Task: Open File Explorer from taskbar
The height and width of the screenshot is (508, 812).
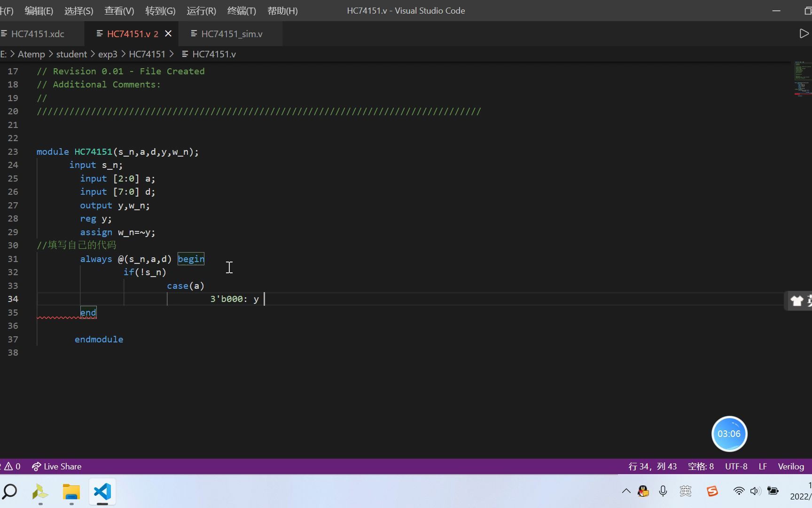Action: 71,492
